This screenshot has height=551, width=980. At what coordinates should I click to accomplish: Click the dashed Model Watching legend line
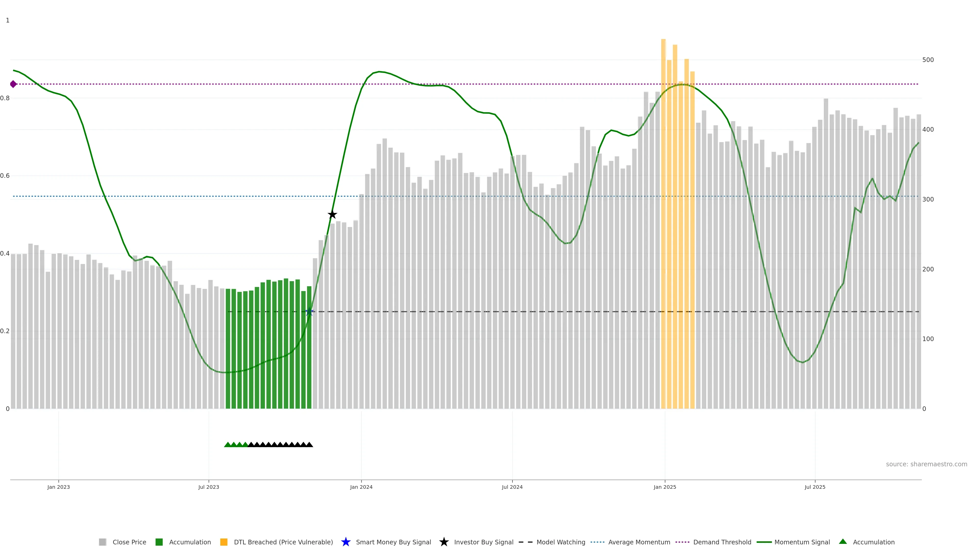tap(525, 542)
